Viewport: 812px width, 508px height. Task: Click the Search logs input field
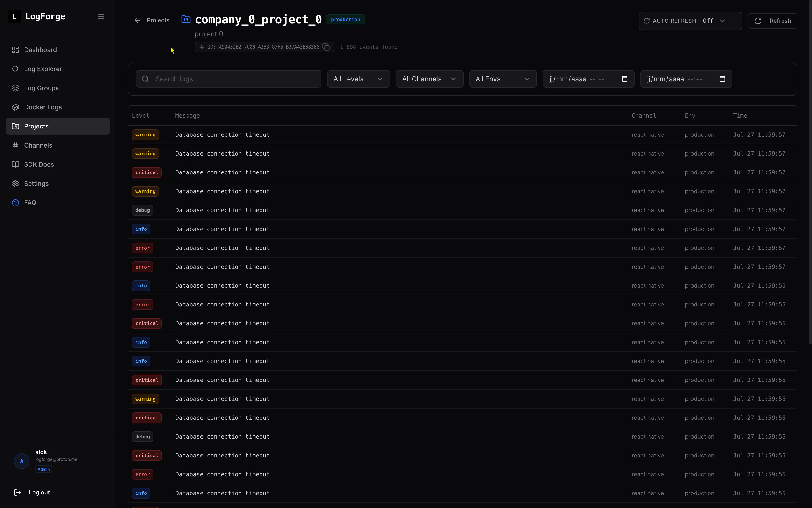point(229,79)
